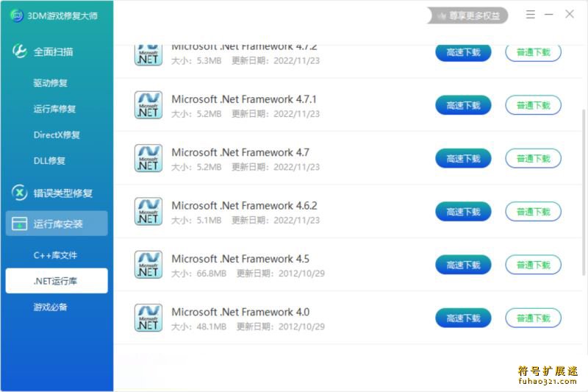Screen dimensions: 588x392
Task: Click 高速下载 for .Net Framework 4.5
Action: tap(463, 266)
